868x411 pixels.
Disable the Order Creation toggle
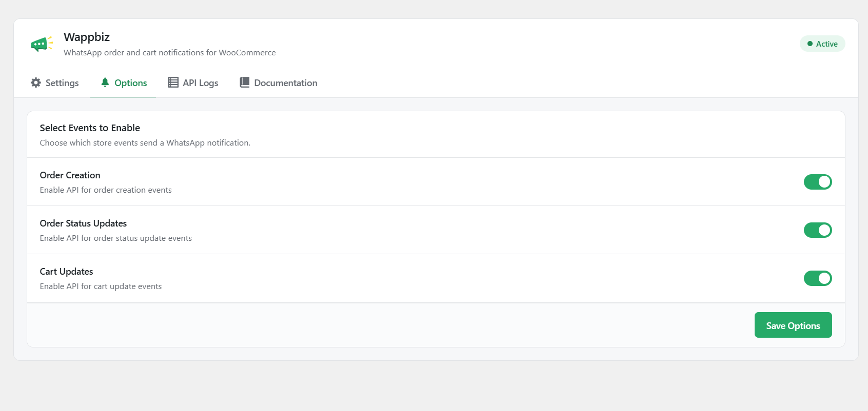click(818, 182)
